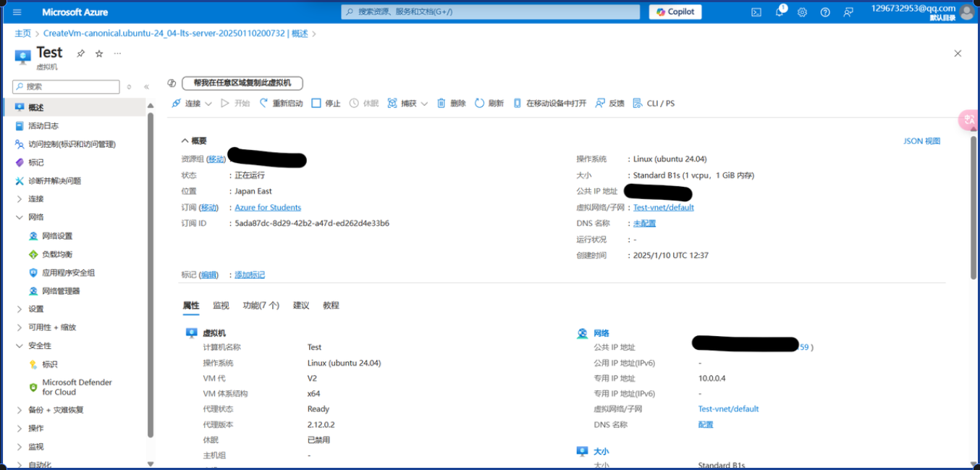Open Identity (标识) under Security section
The height and width of the screenshot is (470, 980).
49,364
